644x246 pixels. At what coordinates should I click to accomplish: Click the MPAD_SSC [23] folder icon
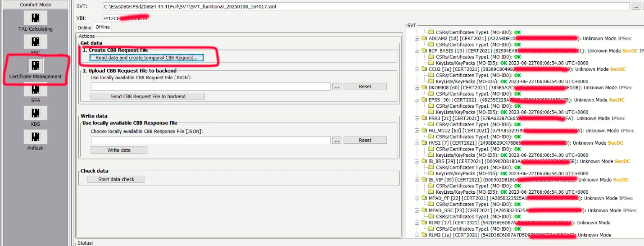[424, 210]
